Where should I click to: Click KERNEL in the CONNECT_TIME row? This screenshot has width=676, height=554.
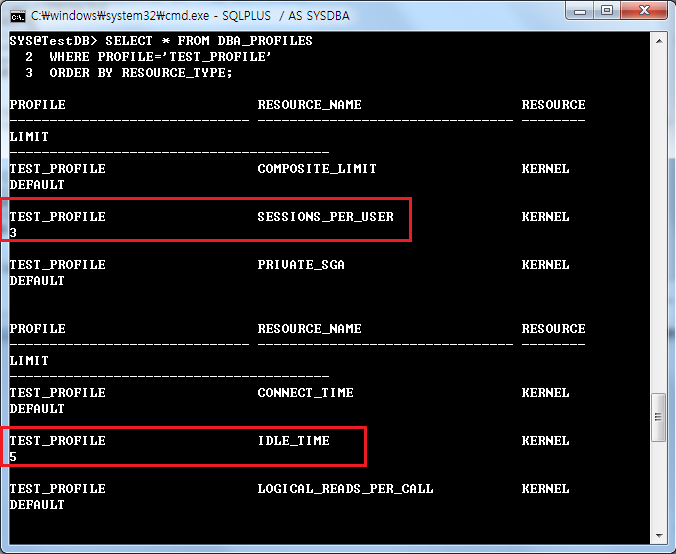pyautogui.click(x=545, y=392)
